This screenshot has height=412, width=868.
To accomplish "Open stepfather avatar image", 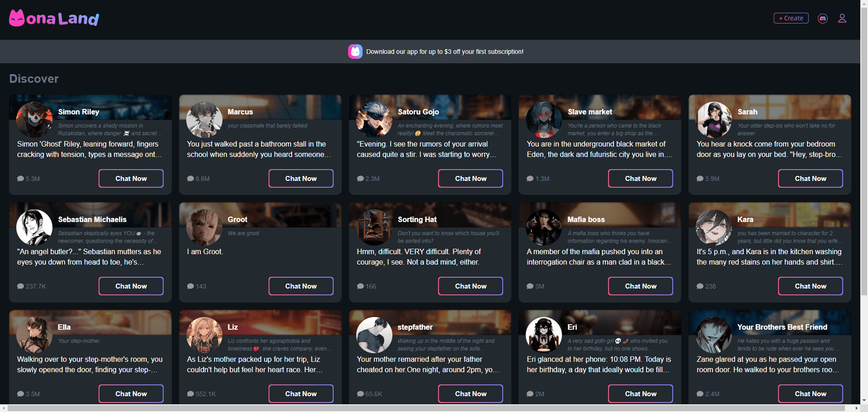I will click(x=374, y=335).
